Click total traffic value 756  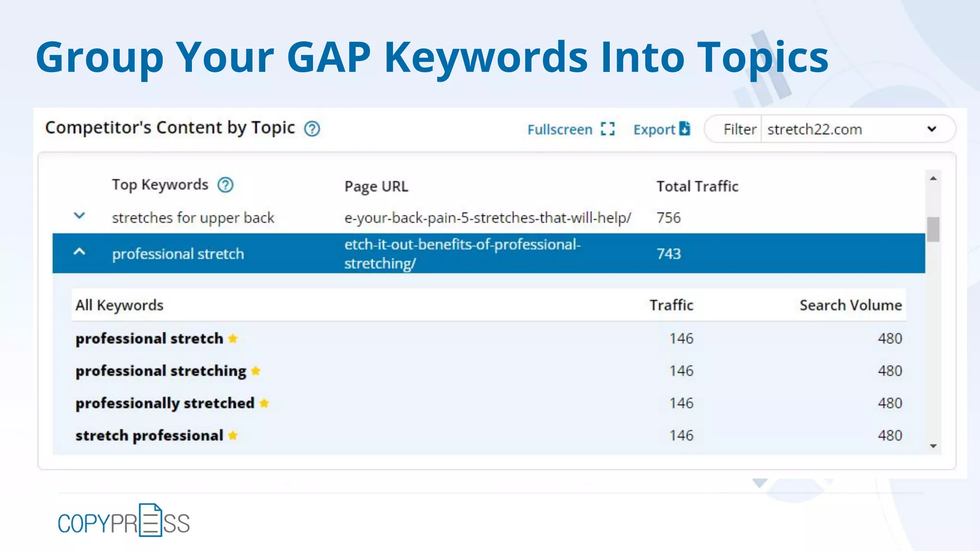[x=668, y=218]
